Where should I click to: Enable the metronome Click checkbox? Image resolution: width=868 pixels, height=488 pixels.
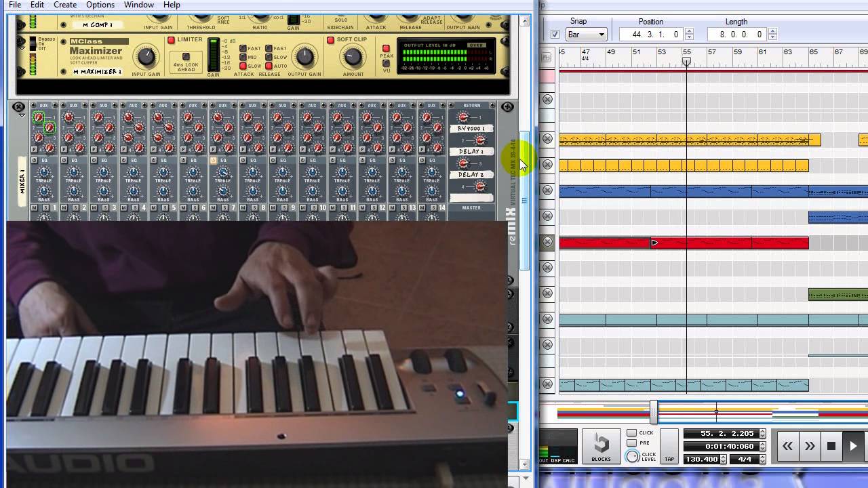click(631, 432)
